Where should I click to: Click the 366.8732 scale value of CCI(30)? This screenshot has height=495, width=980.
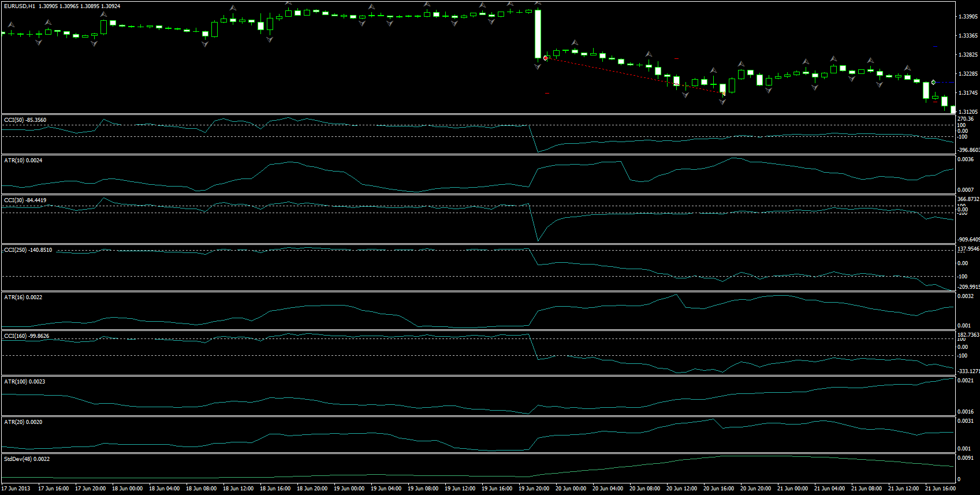(x=968, y=199)
